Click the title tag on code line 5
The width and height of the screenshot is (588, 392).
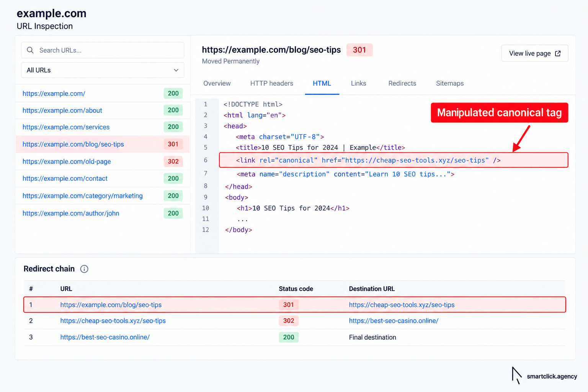point(320,147)
